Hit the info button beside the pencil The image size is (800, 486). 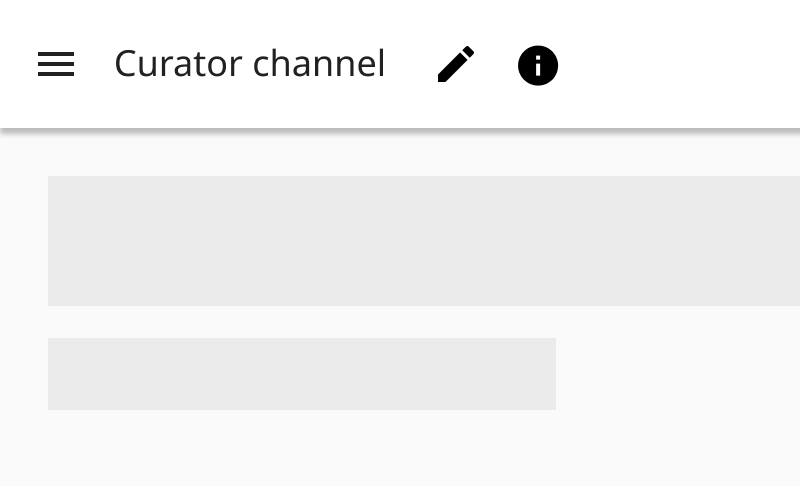(538, 66)
